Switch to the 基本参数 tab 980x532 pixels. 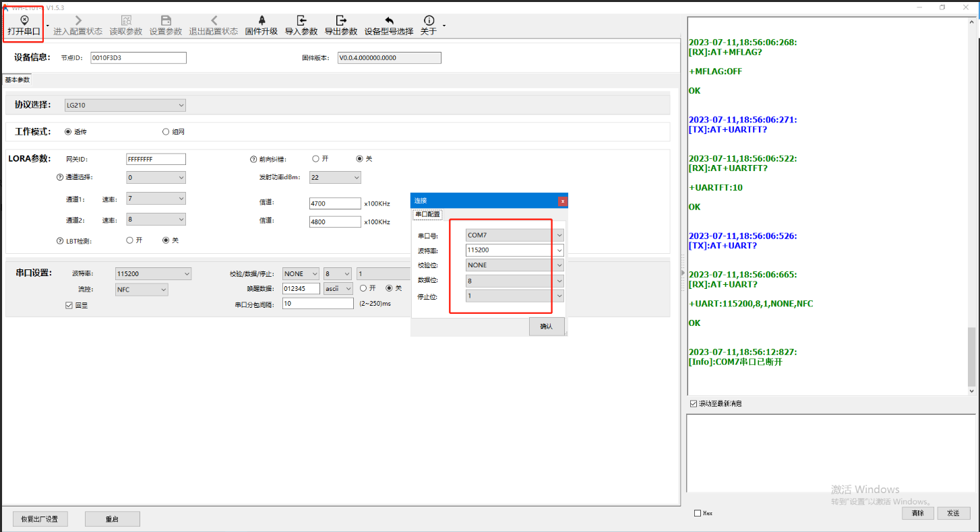pos(18,80)
